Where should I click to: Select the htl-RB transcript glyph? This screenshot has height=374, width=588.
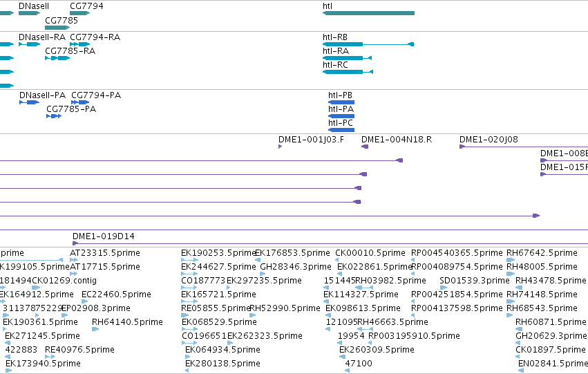(x=368, y=44)
